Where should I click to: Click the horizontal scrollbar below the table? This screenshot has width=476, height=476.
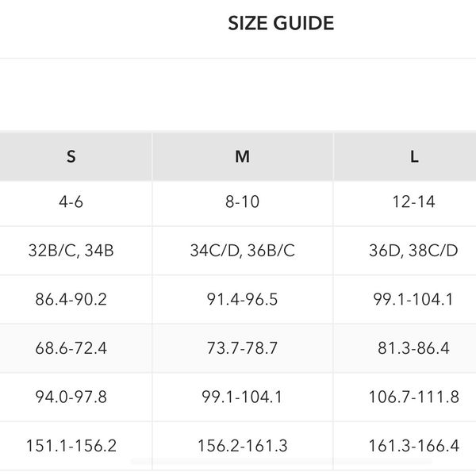[282, 461]
